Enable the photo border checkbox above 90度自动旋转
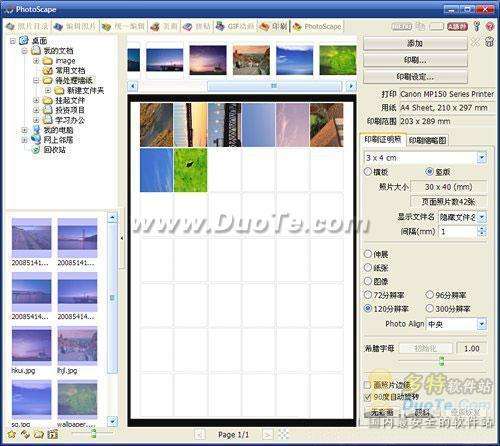This screenshot has width=500, height=446. point(368,385)
